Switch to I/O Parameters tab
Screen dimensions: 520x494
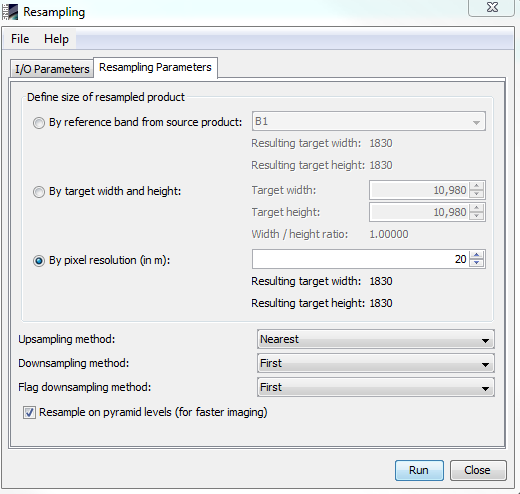(x=52, y=69)
